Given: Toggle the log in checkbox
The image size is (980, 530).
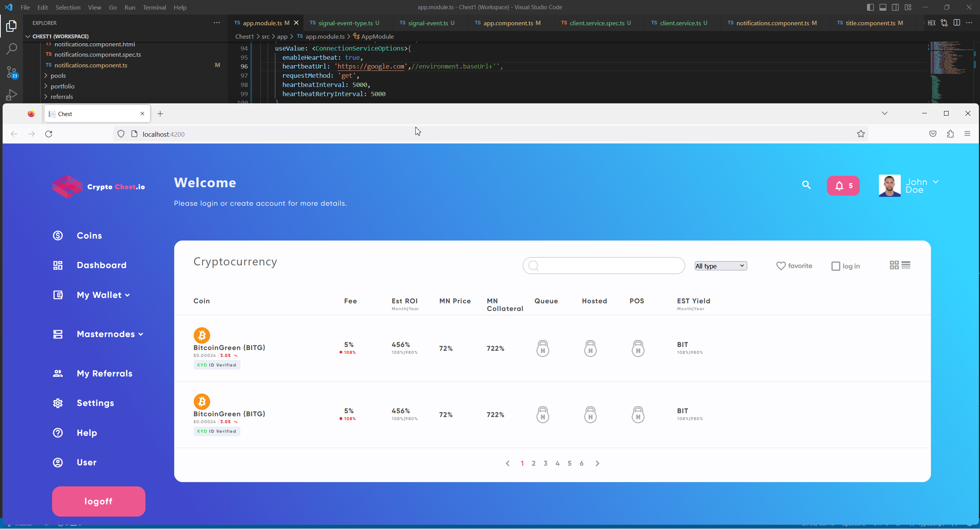Looking at the screenshot, I should pyautogui.click(x=835, y=266).
